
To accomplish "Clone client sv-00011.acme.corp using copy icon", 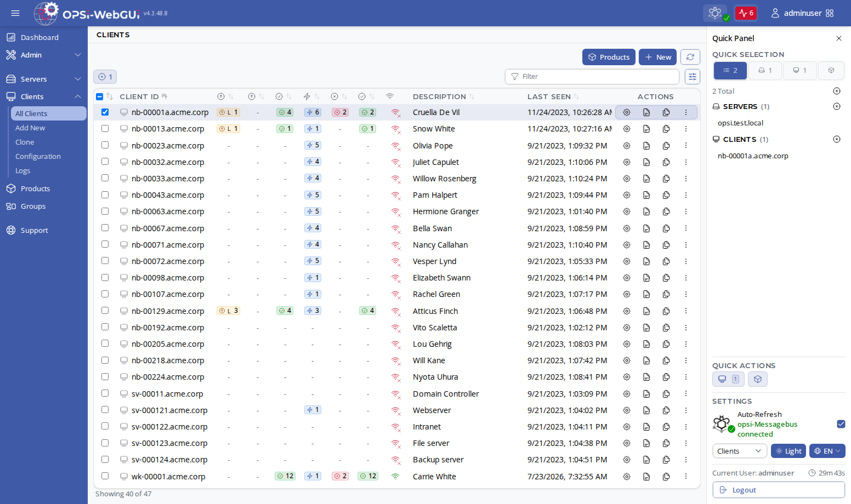I will (x=666, y=394).
